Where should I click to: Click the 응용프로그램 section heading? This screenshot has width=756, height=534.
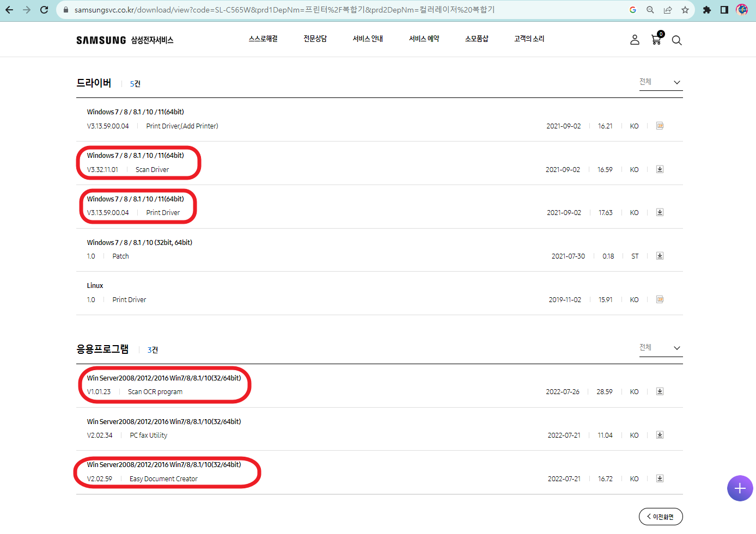(102, 349)
